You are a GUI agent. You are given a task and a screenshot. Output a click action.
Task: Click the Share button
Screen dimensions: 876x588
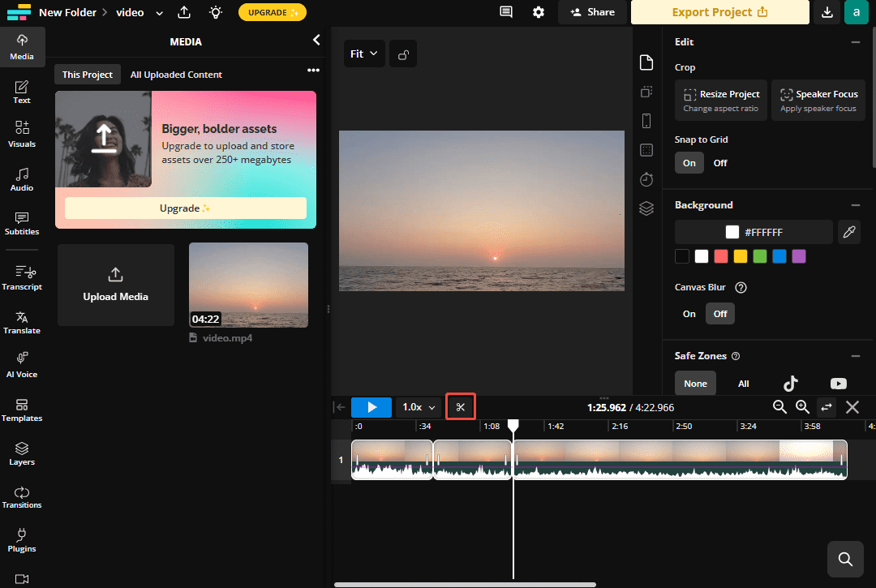pyautogui.click(x=592, y=12)
